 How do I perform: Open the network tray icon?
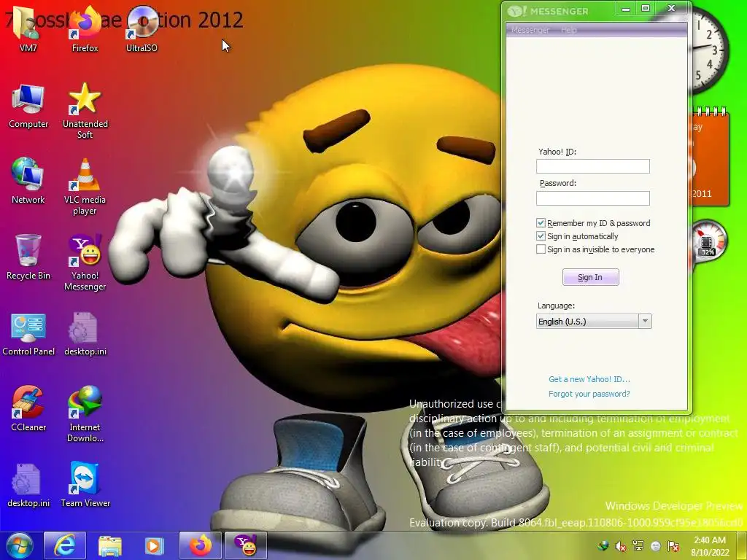[x=638, y=545]
